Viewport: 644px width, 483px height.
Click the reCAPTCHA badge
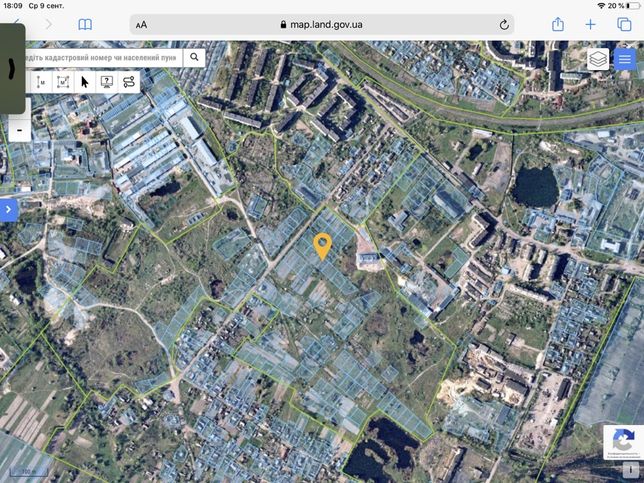[623, 442]
